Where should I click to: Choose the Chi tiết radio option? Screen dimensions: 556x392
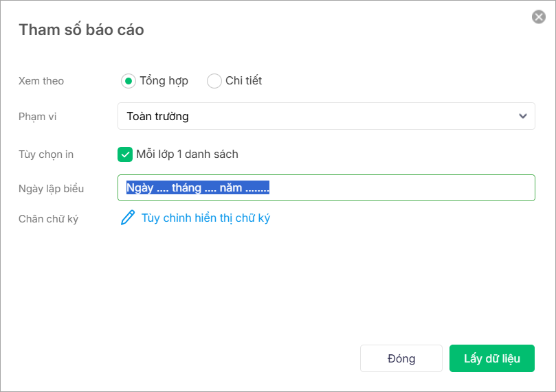pyautogui.click(x=214, y=81)
